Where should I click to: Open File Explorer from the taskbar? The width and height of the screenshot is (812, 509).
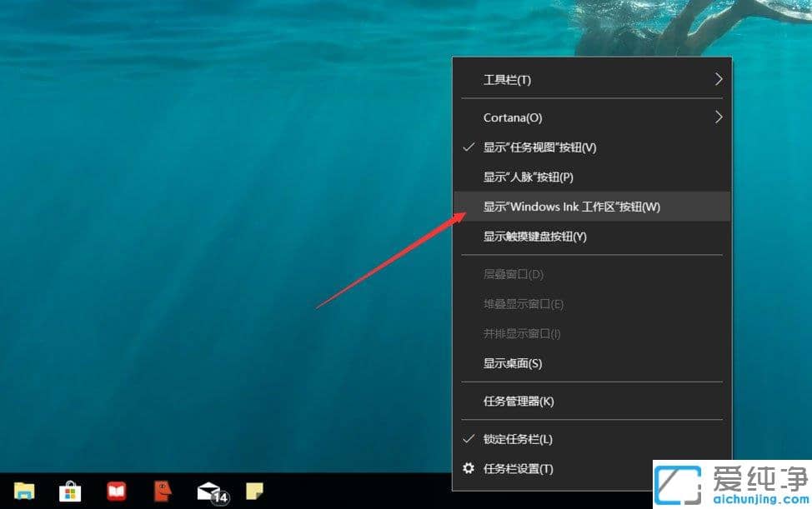25,492
